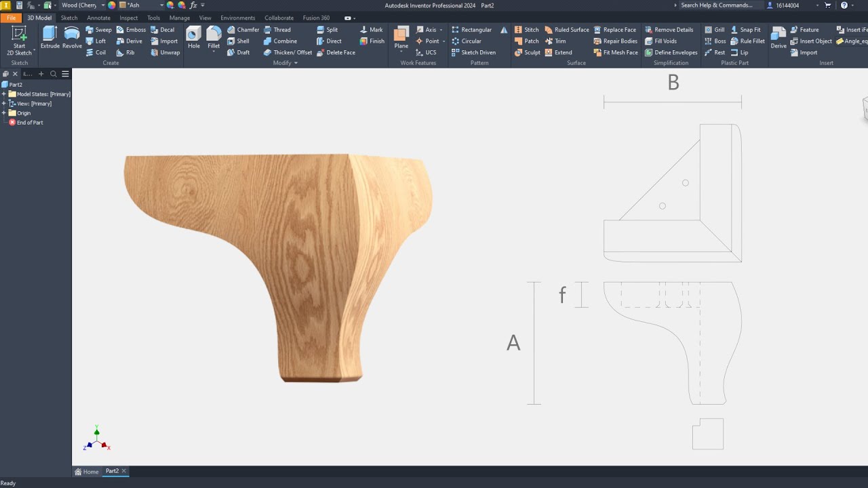Open the user account 16144004 dropdown

pos(818,5)
